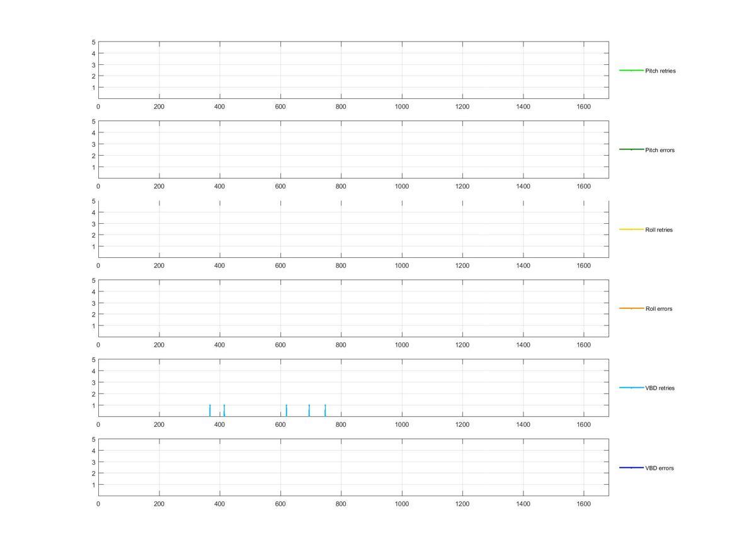
Task: Select the Roll errors legend label
Action: (659, 308)
